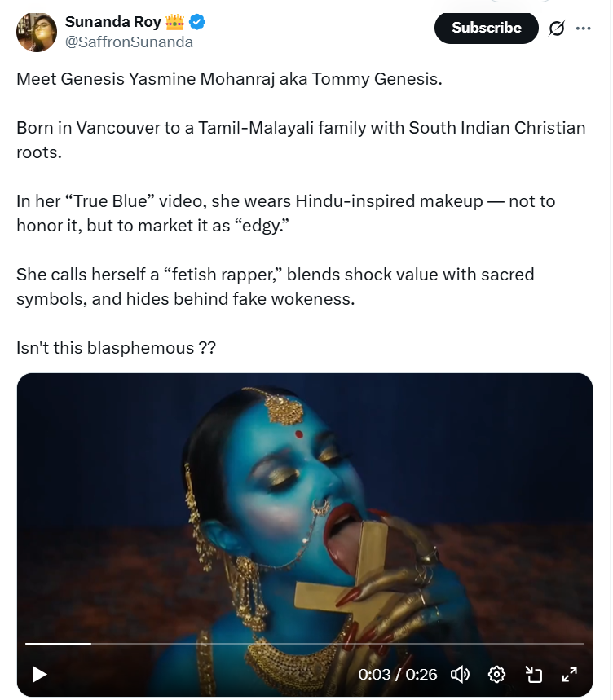Image resolution: width=613 pixels, height=700 pixels.
Task: Open the Grok explain-post icon
Action: pyautogui.click(x=557, y=29)
